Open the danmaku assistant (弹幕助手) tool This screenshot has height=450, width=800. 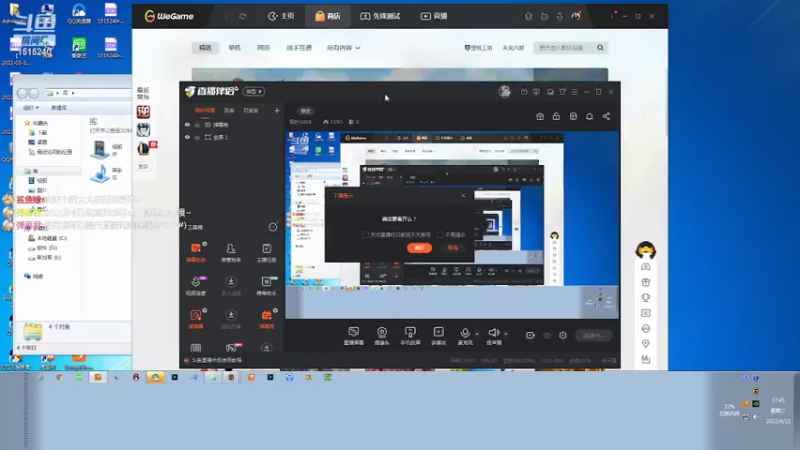pos(195,252)
